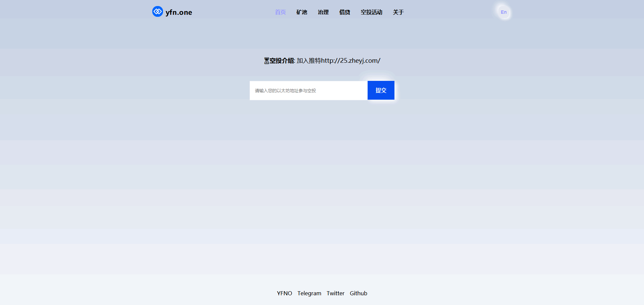The image size is (644, 305).
Task: Open the Twitter footer link
Action: 335,293
